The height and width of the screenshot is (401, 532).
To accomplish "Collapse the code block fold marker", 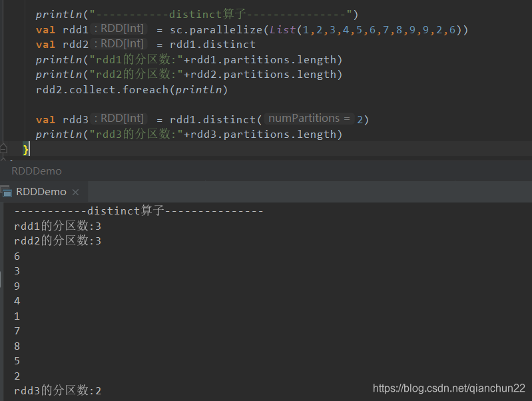I will [x=3, y=149].
